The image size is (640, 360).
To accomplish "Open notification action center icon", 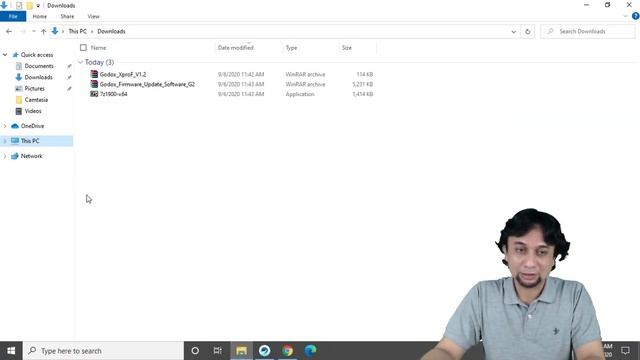I will pyautogui.click(x=625, y=351).
